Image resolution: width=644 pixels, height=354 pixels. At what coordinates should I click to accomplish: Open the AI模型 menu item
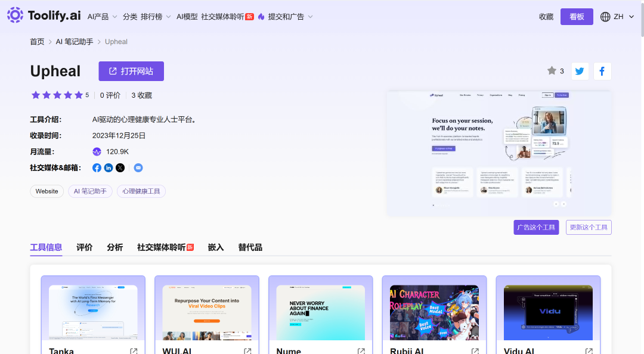pyautogui.click(x=187, y=17)
